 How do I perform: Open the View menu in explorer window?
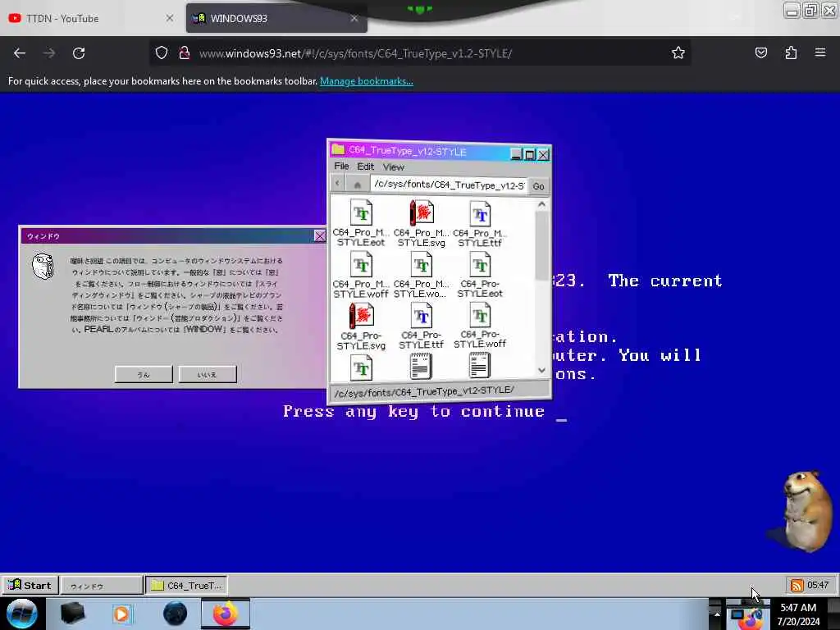[x=393, y=167]
